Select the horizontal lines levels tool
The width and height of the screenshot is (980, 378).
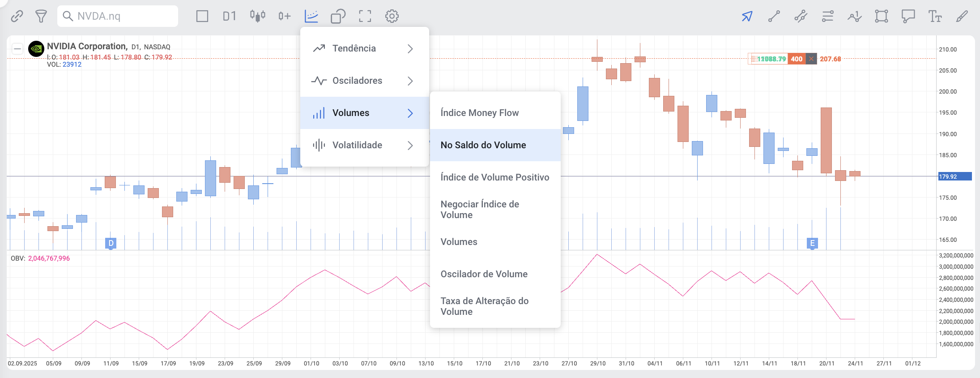pos(827,16)
